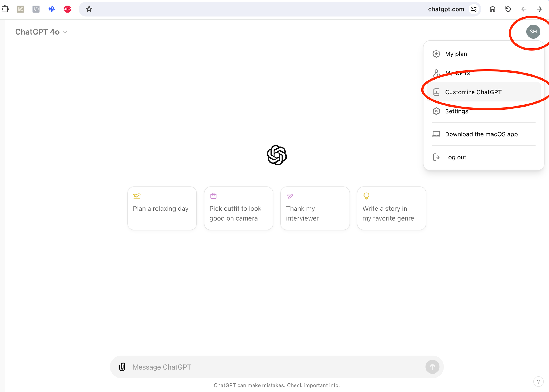Image resolution: width=549 pixels, height=392 pixels.
Task: Choose Download the macOS app
Action: click(x=484, y=134)
